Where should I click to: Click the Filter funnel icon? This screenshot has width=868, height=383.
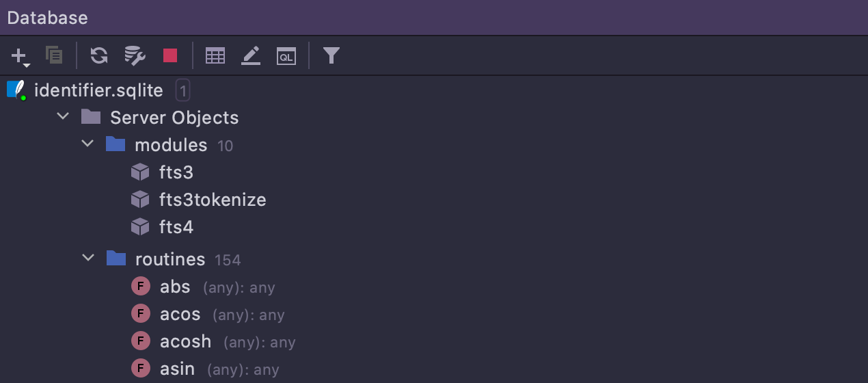pyautogui.click(x=331, y=55)
